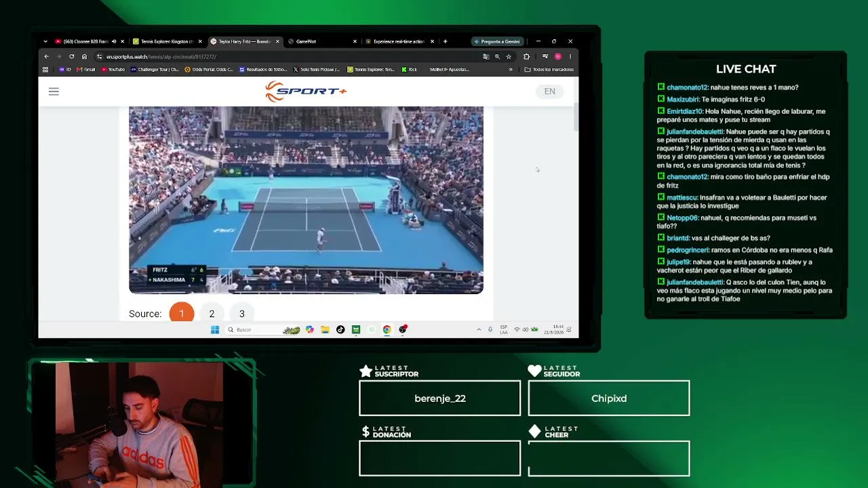The width and height of the screenshot is (868, 488).
Task: Expand the hidden bookmarks chevron
Action: [x=511, y=69]
